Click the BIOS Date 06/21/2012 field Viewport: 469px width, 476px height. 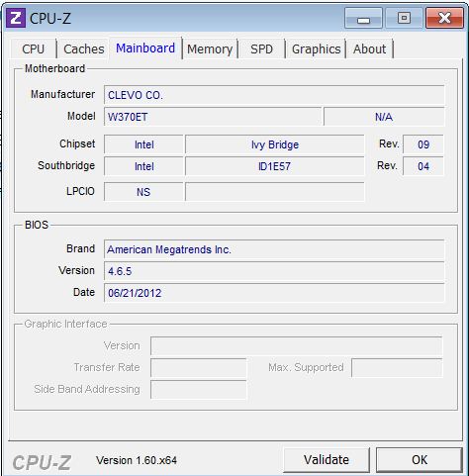click(274, 293)
